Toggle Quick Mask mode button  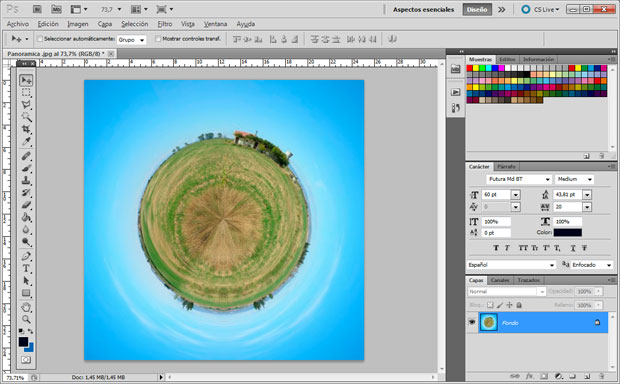(x=26, y=359)
